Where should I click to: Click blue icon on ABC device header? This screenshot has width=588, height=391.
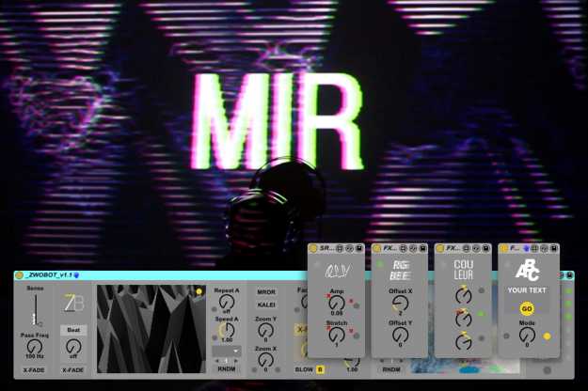pyautogui.click(x=527, y=248)
